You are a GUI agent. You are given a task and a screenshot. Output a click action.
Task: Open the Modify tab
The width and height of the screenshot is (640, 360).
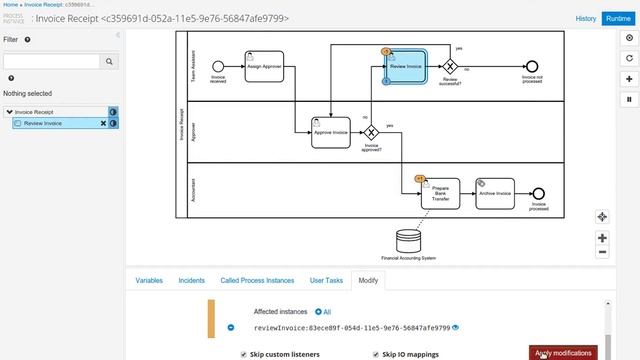pos(368,280)
